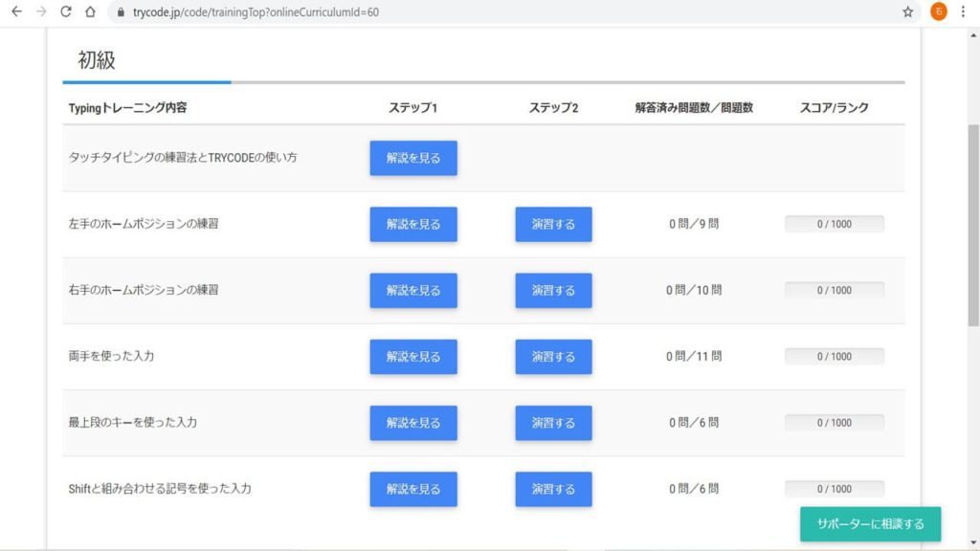Open 解説を見る for 右手のホームポジション
This screenshot has height=551, width=980.
tap(413, 290)
